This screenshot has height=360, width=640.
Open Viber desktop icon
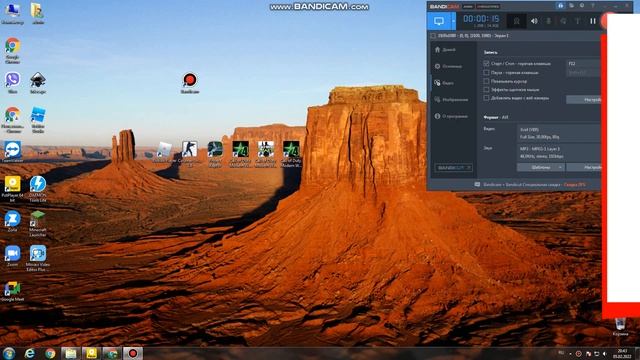[13, 83]
